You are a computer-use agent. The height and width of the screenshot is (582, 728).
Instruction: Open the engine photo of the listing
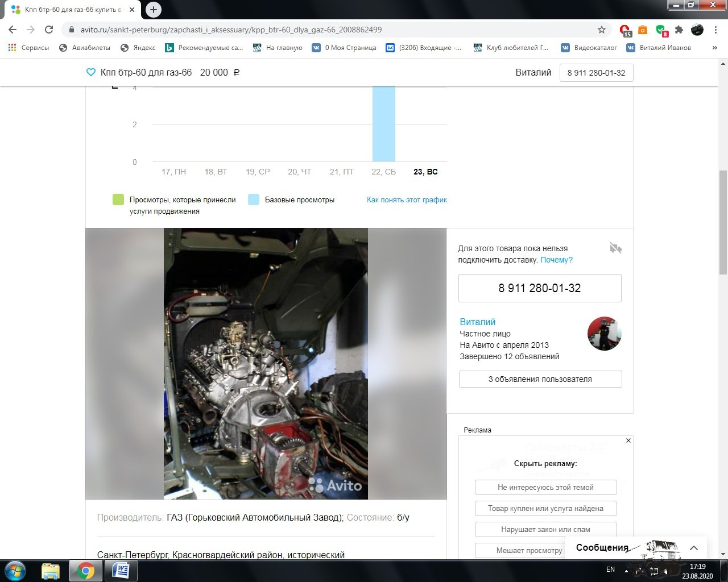pyautogui.click(x=266, y=364)
